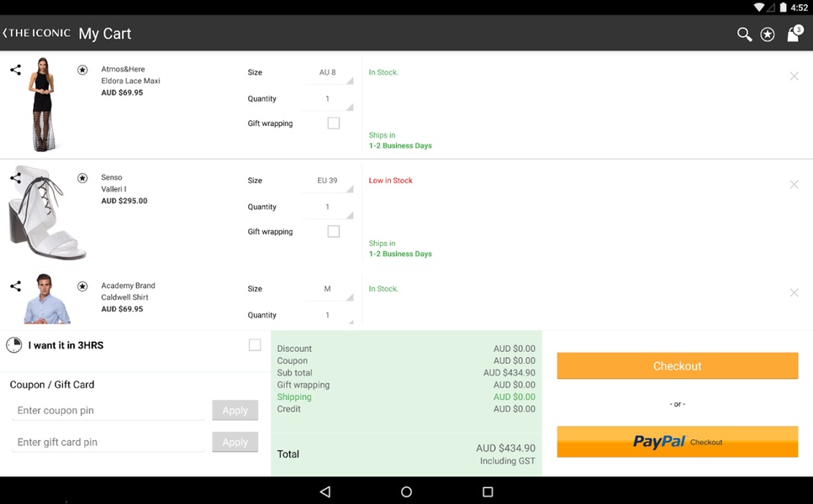Remove Caldwell Shirt from cart
Image resolution: width=813 pixels, height=504 pixels.
(794, 292)
